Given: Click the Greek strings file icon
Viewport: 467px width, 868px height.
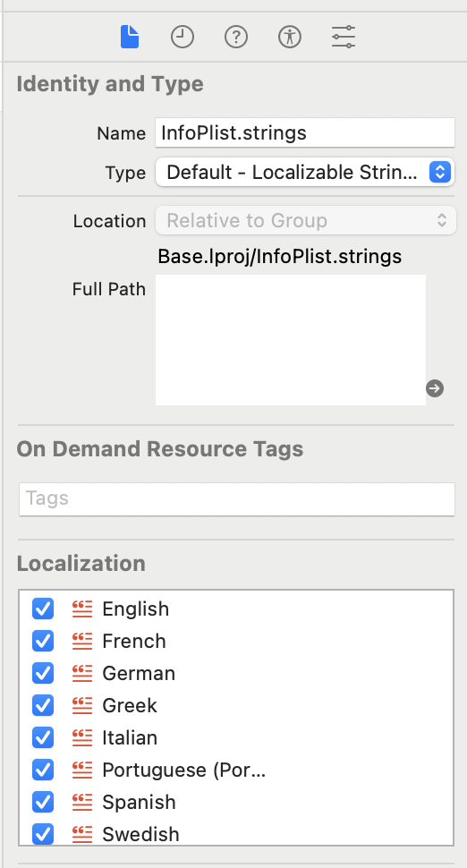Looking at the screenshot, I should click(x=82, y=705).
